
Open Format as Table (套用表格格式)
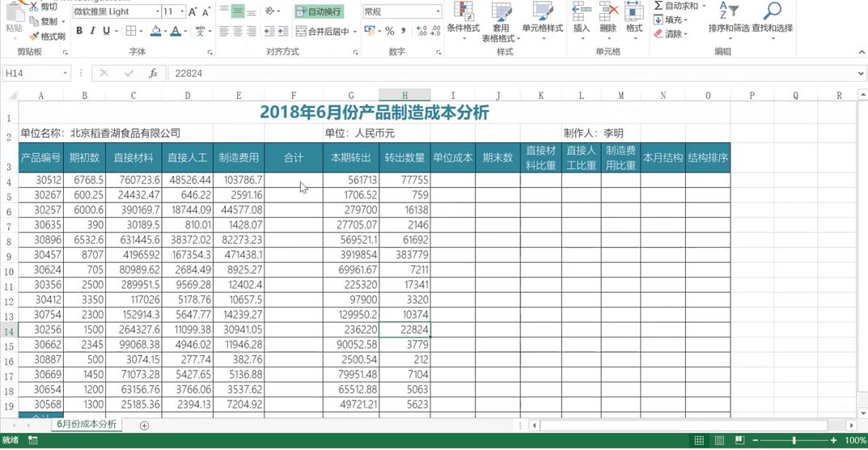(x=501, y=22)
